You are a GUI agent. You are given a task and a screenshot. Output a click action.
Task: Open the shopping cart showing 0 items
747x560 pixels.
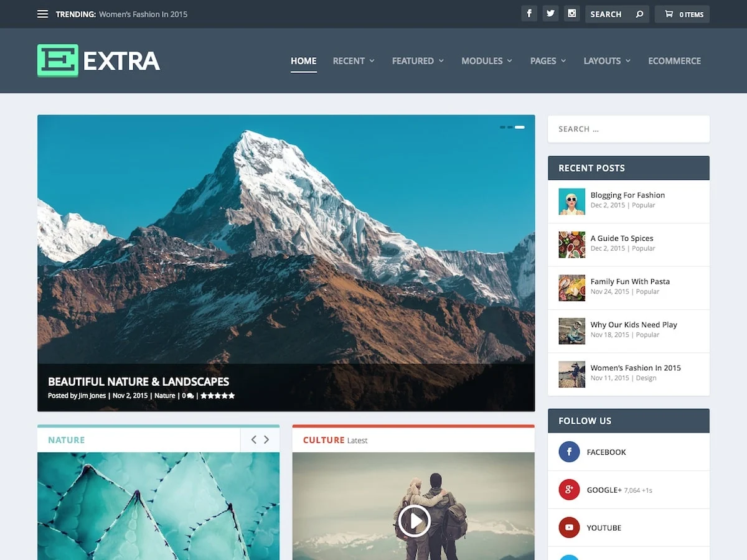click(682, 14)
